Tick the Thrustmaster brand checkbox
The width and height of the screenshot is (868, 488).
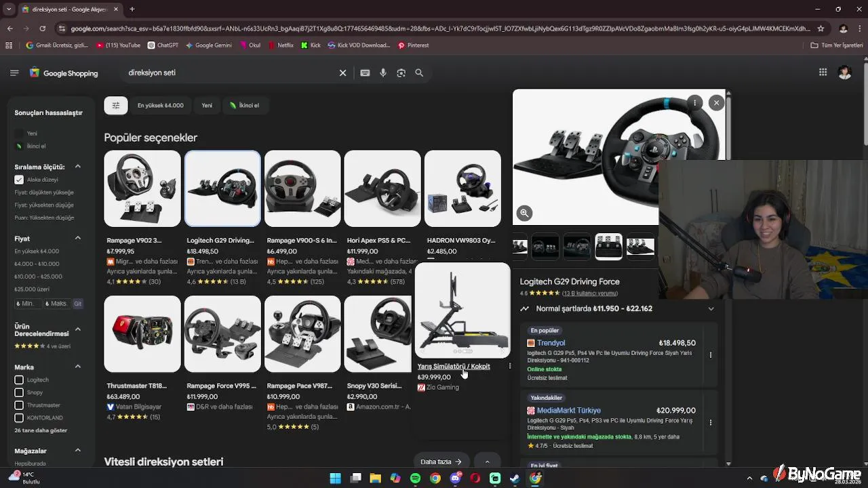click(x=19, y=405)
